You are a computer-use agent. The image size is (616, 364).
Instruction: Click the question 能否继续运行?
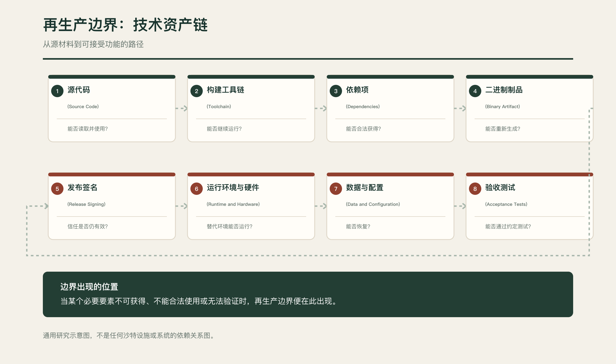pyautogui.click(x=224, y=129)
